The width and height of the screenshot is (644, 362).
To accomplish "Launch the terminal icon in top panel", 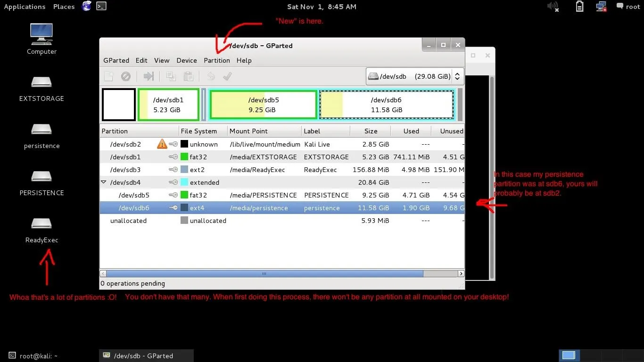I will (x=101, y=6).
